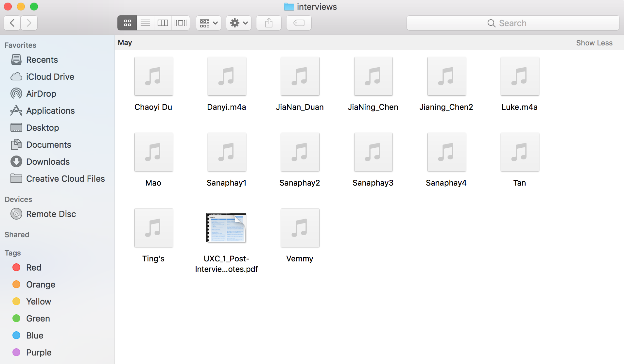Image resolution: width=624 pixels, height=364 pixels.
Task: Select the Green tag
Action: point(57,319)
